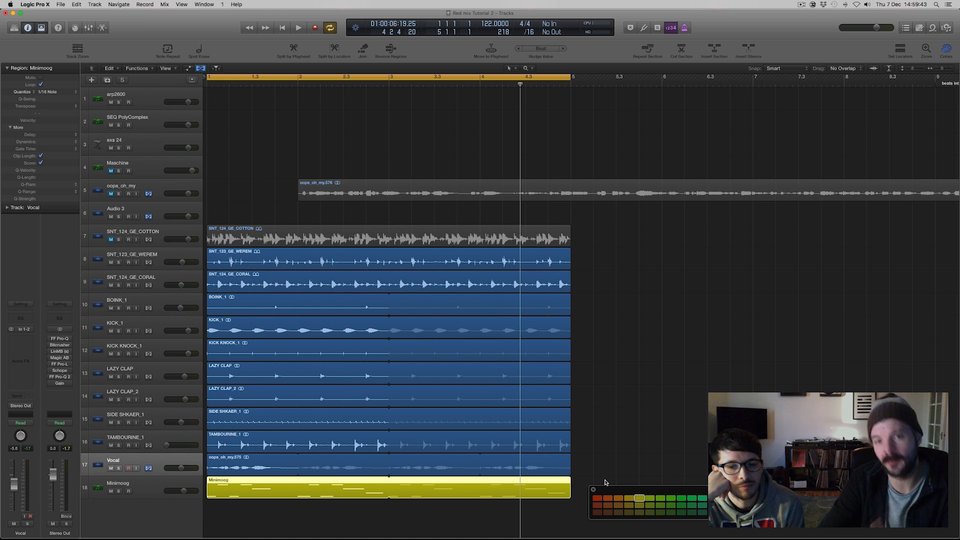Start playback with Play button
Screen dimensions: 960x540
(298, 28)
